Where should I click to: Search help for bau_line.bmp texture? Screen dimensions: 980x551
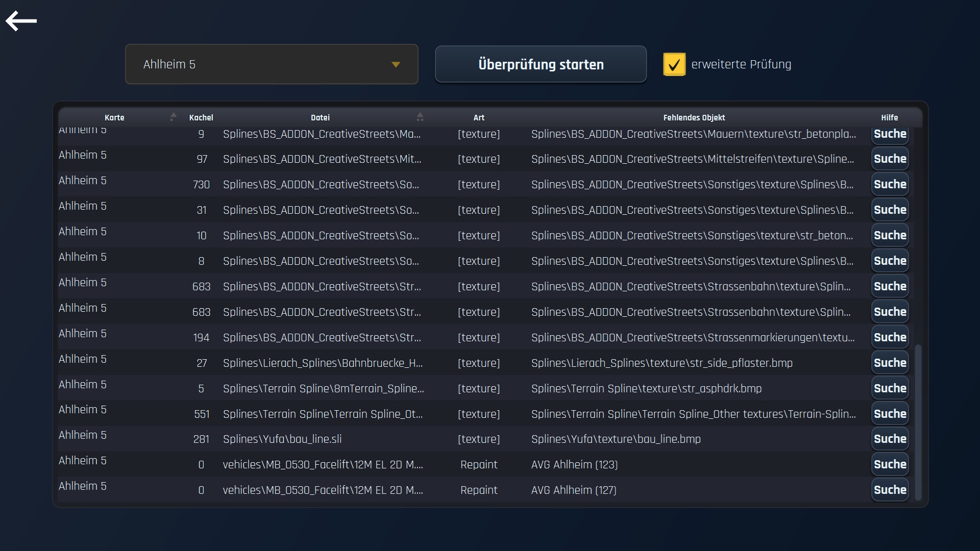tap(890, 439)
